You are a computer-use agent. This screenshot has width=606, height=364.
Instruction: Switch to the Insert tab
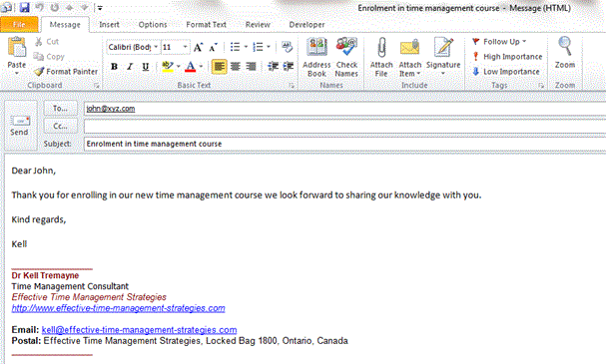[x=109, y=25]
